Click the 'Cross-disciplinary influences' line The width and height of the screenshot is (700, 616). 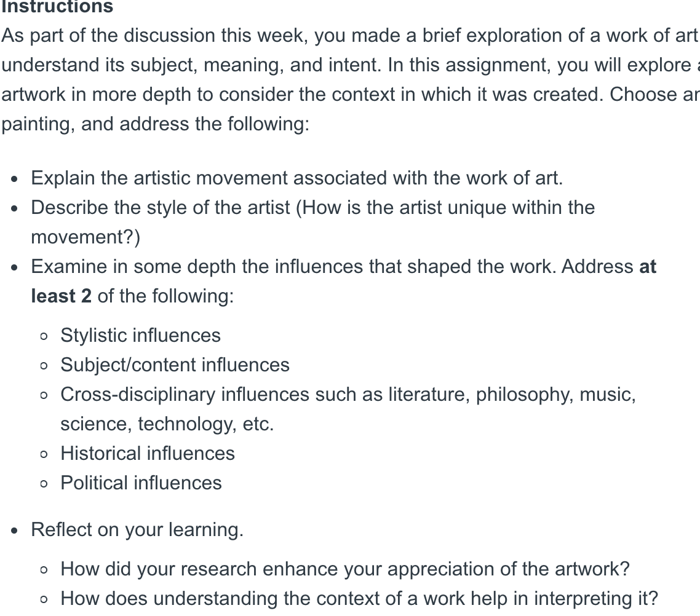pos(348,394)
